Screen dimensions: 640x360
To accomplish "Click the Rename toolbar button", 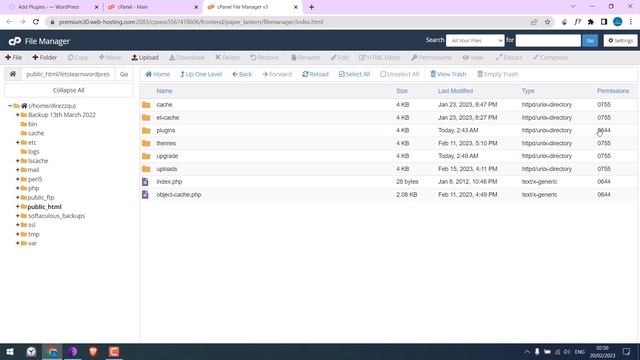I will click(305, 58).
